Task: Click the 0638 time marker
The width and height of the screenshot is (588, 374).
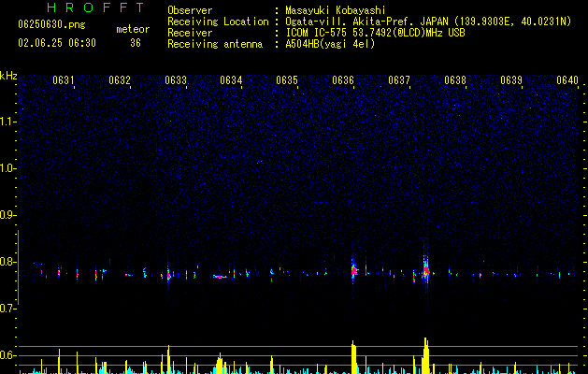Action: [455, 80]
